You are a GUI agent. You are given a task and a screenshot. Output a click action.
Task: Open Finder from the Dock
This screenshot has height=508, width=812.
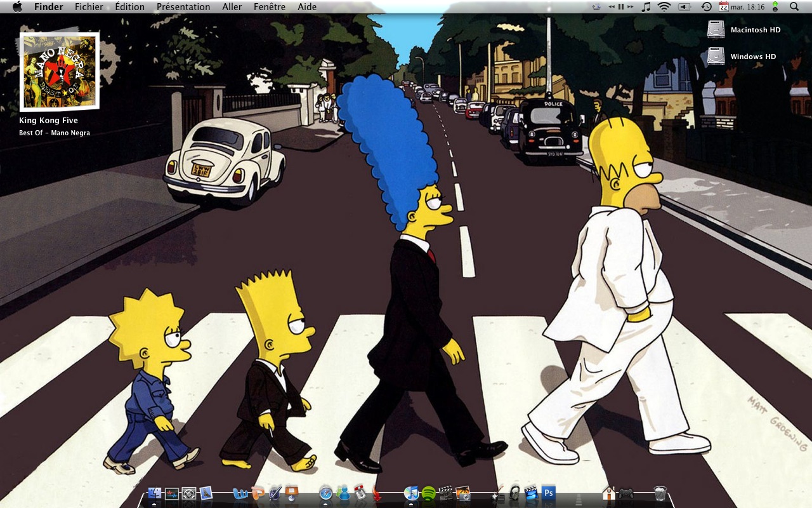154,493
